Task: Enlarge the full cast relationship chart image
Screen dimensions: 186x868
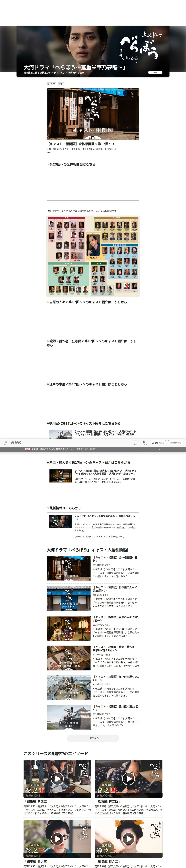Action: [93, 256]
